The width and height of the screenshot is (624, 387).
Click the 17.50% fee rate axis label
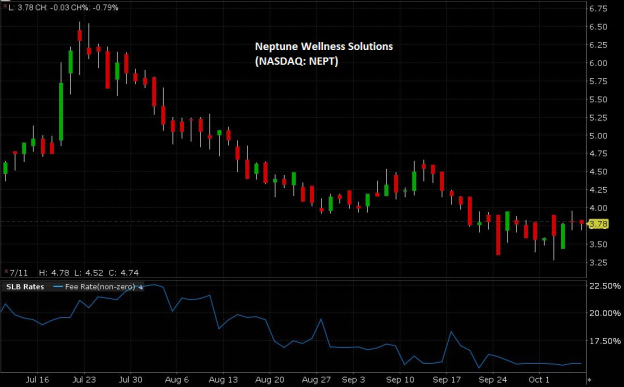click(x=605, y=341)
